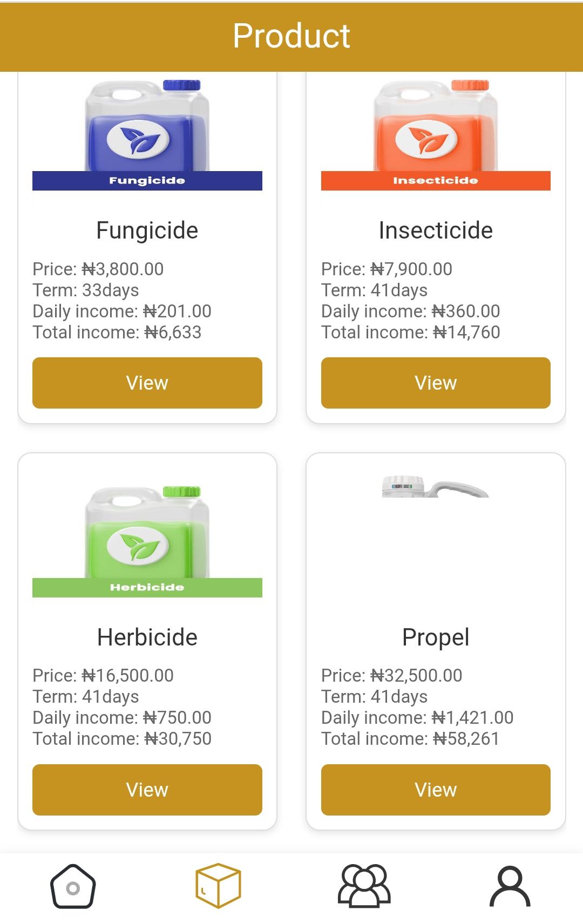Click the Product page header title
The height and width of the screenshot is (924, 583).
click(x=291, y=36)
